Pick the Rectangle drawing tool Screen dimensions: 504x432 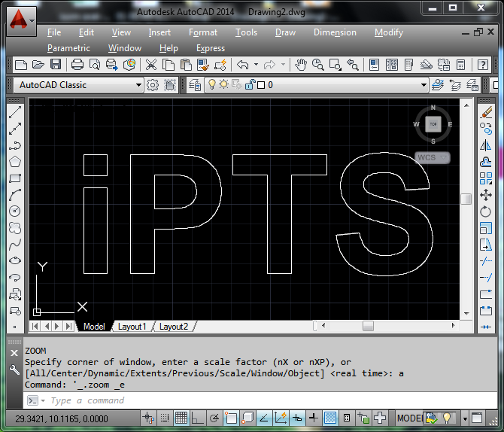click(15, 178)
